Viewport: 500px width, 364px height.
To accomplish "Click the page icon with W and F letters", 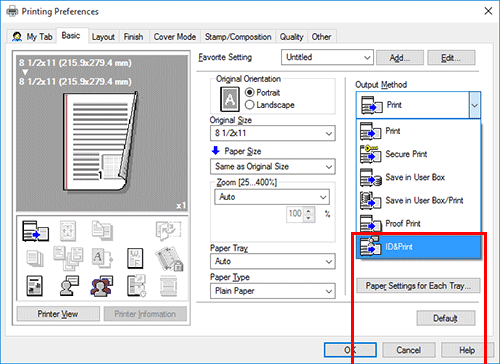I will click(135, 258).
